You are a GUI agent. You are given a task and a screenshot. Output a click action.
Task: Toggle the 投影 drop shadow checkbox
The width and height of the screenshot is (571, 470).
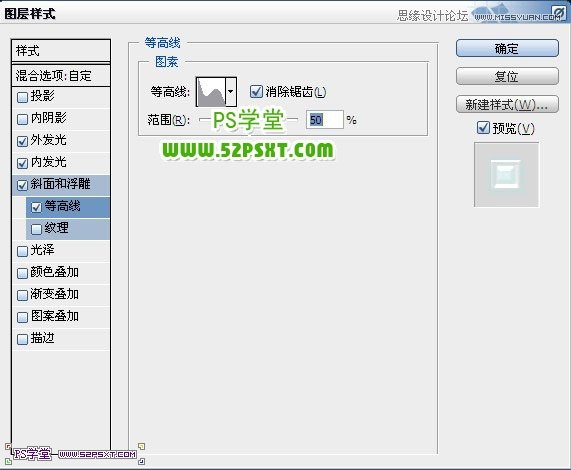pos(22,97)
